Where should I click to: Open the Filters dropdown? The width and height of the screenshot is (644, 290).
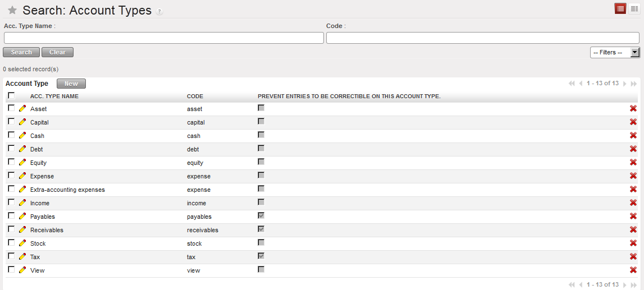click(615, 52)
